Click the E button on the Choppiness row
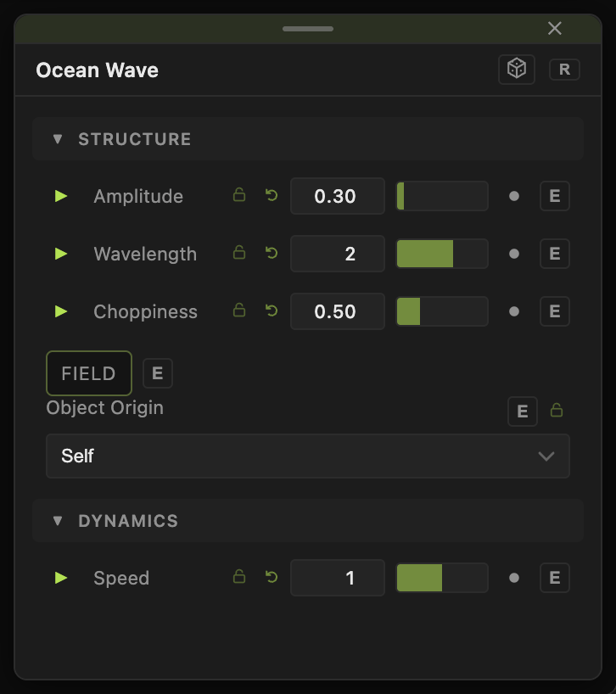Viewport: 616px width, 694px height. click(555, 311)
